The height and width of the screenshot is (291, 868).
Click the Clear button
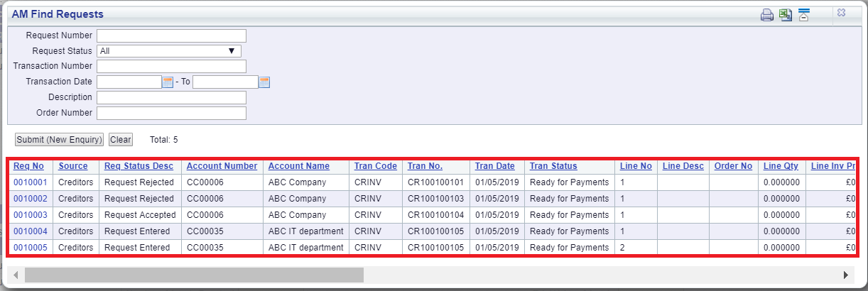[x=121, y=140]
